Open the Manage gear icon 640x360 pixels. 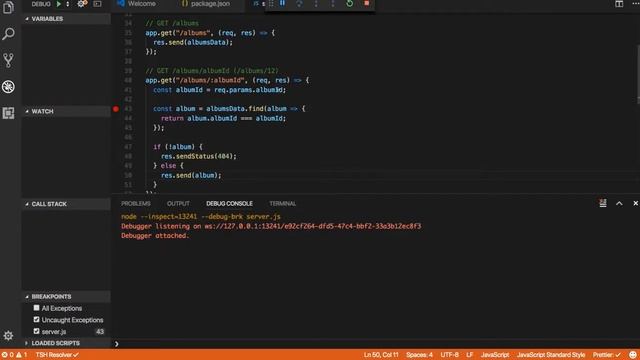(x=8, y=336)
